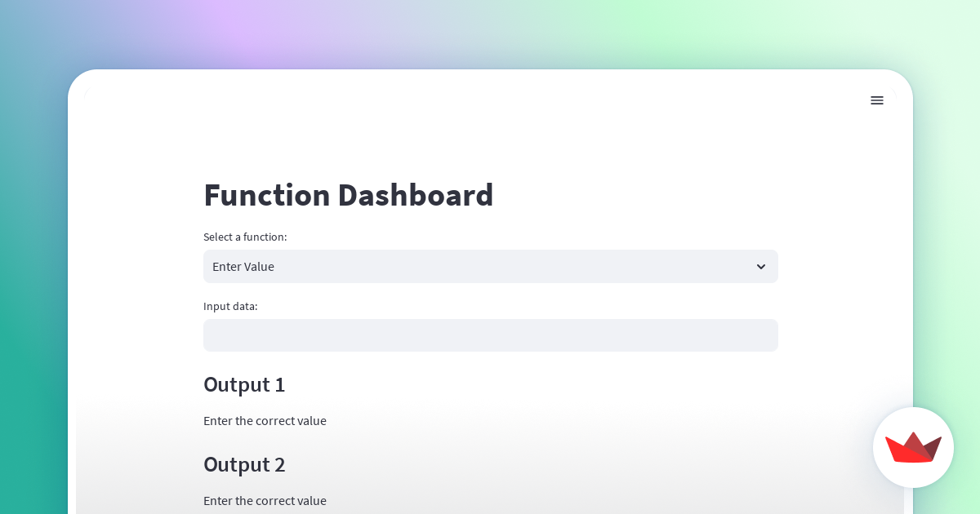The height and width of the screenshot is (514, 980).
Task: Click the 'Input data:' label
Action: 230,306
